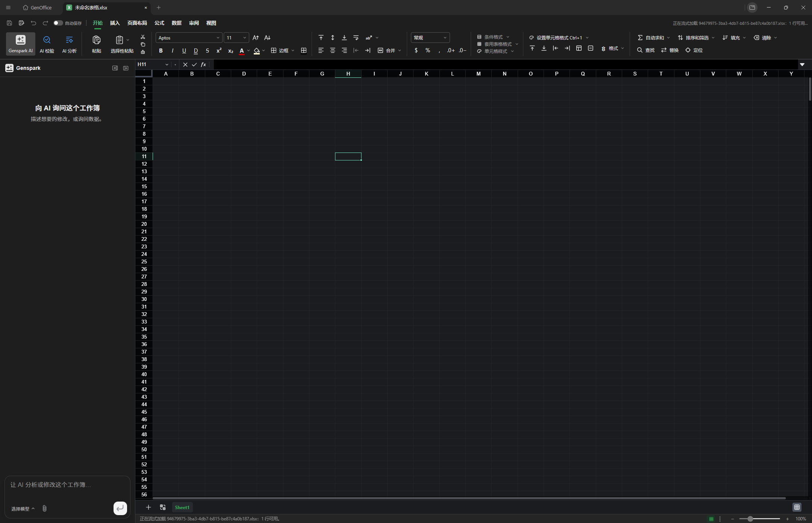Screen dimensions: 812x523
Task: Open font color red swatch
Action: (242, 51)
